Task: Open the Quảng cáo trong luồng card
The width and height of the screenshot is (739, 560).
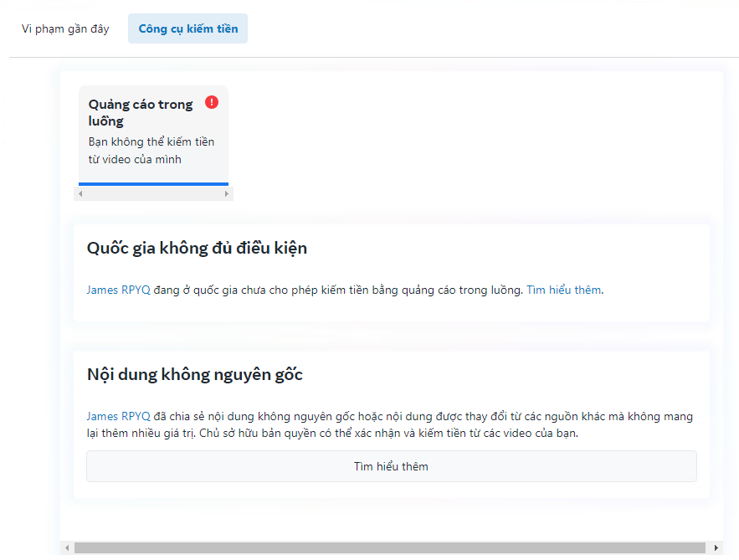Action: click(x=153, y=136)
